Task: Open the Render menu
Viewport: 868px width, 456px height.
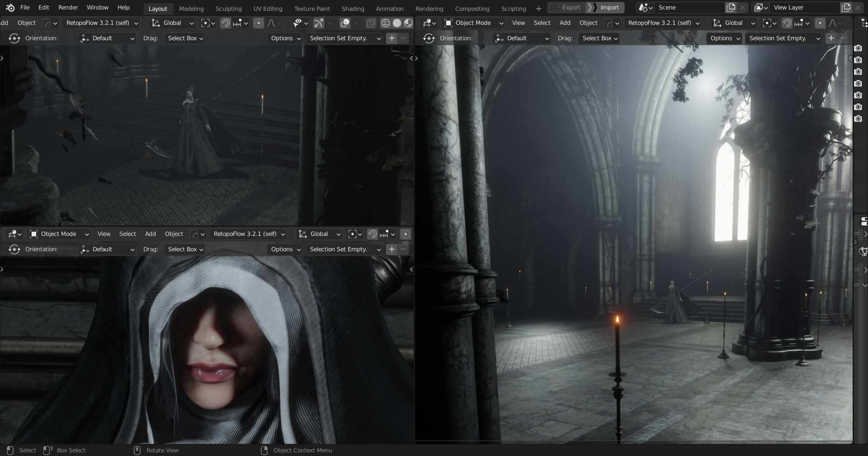Action: tap(68, 8)
